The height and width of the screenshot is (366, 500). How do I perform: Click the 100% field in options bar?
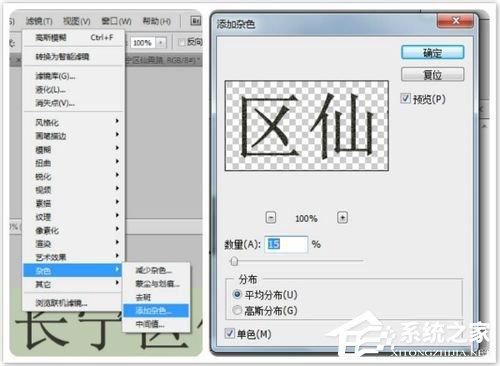143,43
